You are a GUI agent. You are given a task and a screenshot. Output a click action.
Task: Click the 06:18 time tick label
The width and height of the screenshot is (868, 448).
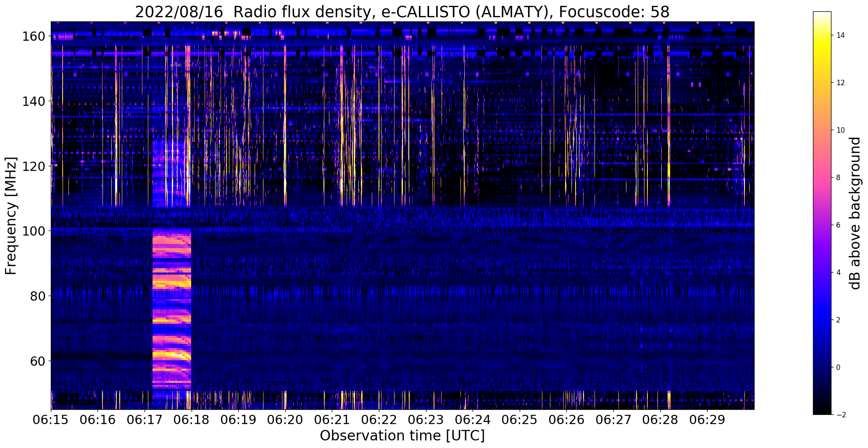pyautogui.click(x=192, y=420)
